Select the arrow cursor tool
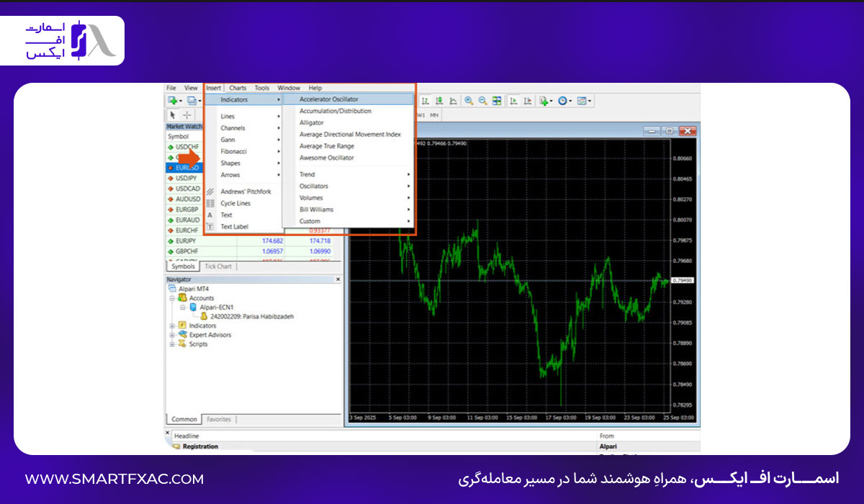 tap(173, 114)
